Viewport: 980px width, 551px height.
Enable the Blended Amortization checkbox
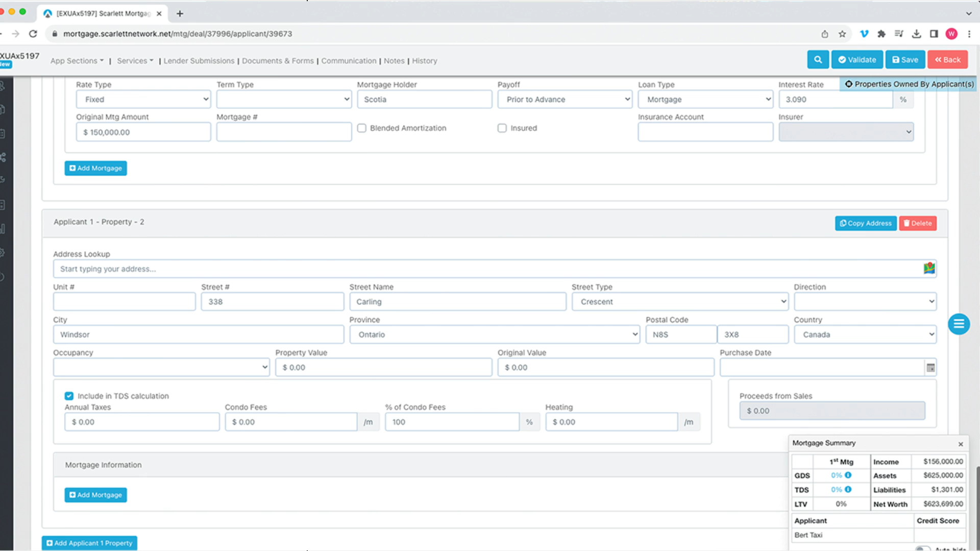(362, 128)
